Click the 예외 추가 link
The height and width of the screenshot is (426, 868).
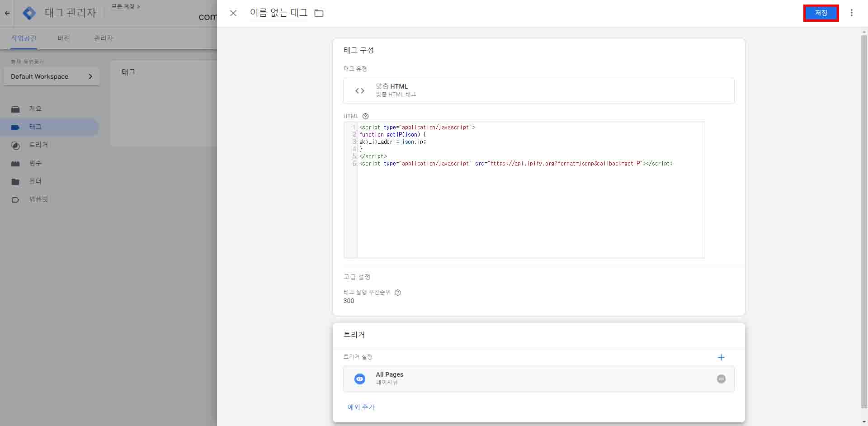point(361,407)
